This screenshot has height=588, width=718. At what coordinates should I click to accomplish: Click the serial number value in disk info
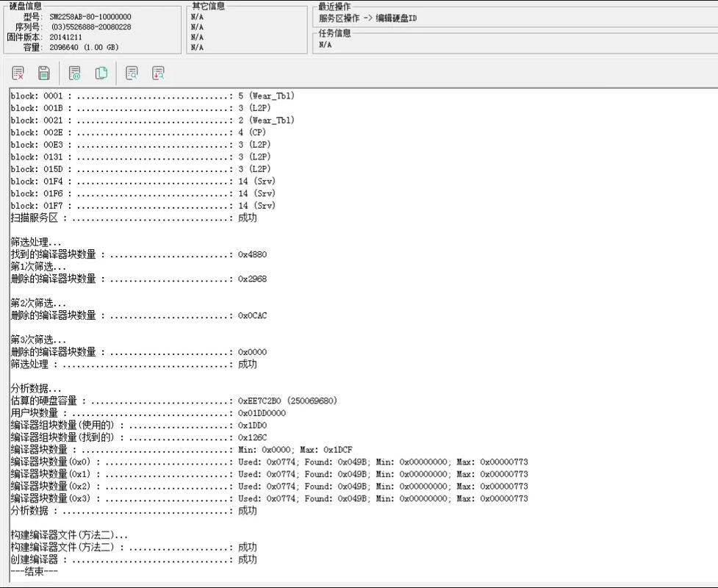pyautogui.click(x=90, y=26)
